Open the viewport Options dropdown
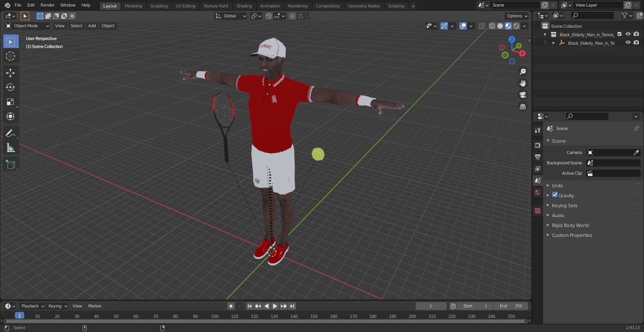 point(517,16)
